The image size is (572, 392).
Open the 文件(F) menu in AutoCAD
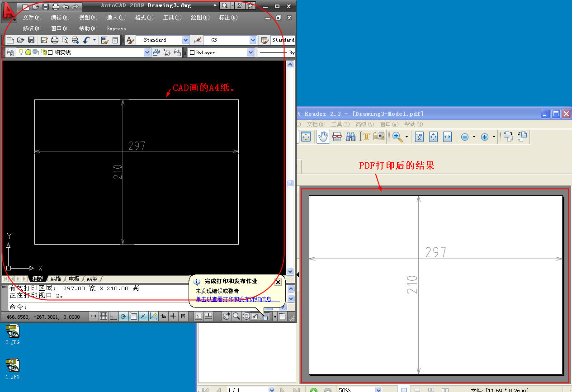[x=32, y=18]
